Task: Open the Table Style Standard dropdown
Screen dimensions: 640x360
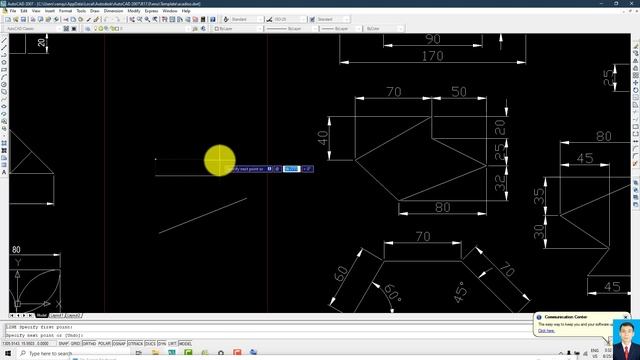Action: 333,20
